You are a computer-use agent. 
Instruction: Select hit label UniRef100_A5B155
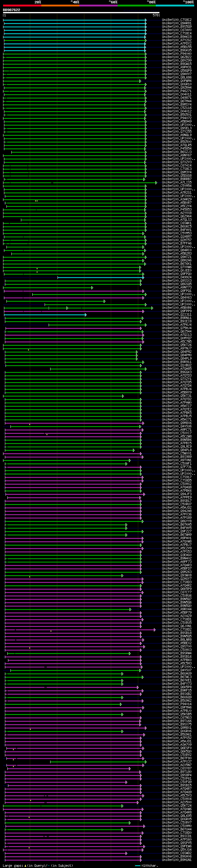(177, 47)
